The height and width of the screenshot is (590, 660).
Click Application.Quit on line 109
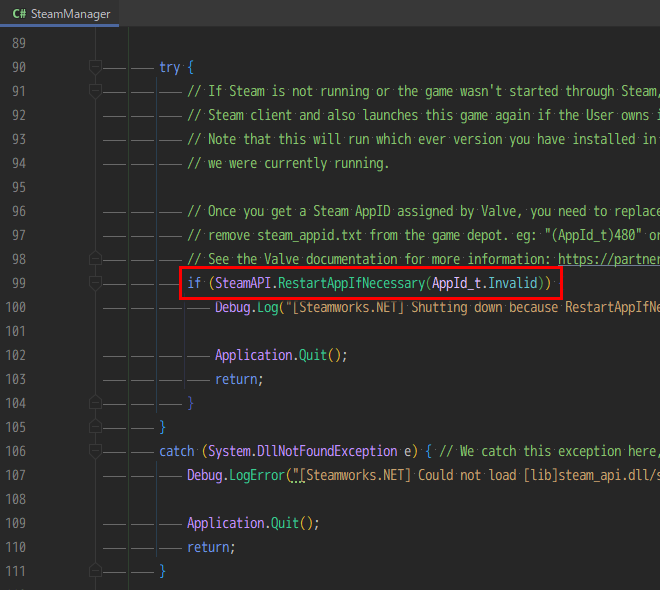coord(243,523)
